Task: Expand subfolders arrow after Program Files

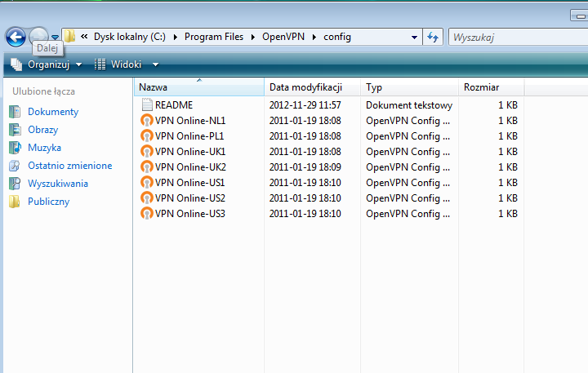Action: point(253,37)
